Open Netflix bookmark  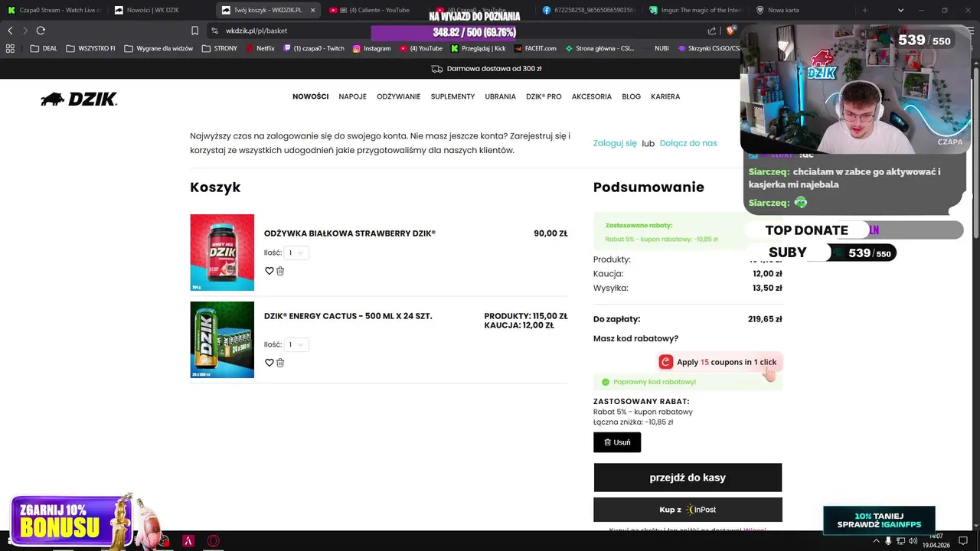260,48
